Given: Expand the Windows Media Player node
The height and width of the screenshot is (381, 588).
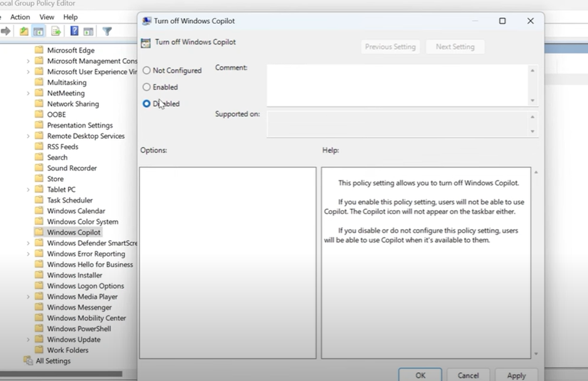Looking at the screenshot, I should (29, 296).
